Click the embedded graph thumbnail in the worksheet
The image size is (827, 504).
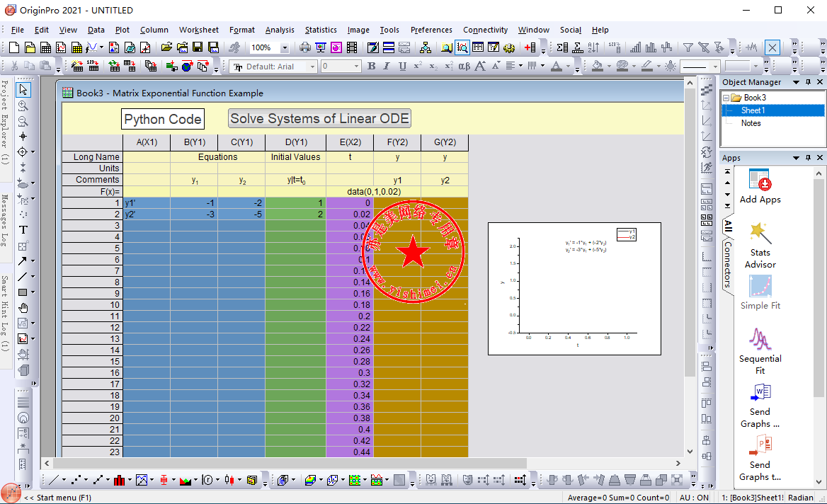point(574,289)
